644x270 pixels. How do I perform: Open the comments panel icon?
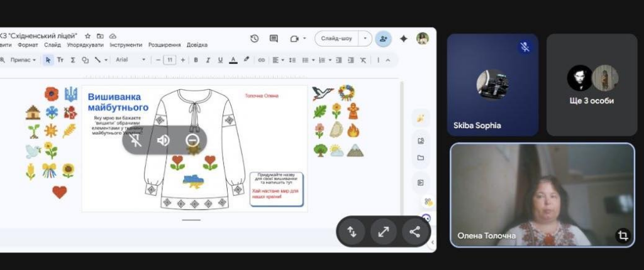pos(274,38)
